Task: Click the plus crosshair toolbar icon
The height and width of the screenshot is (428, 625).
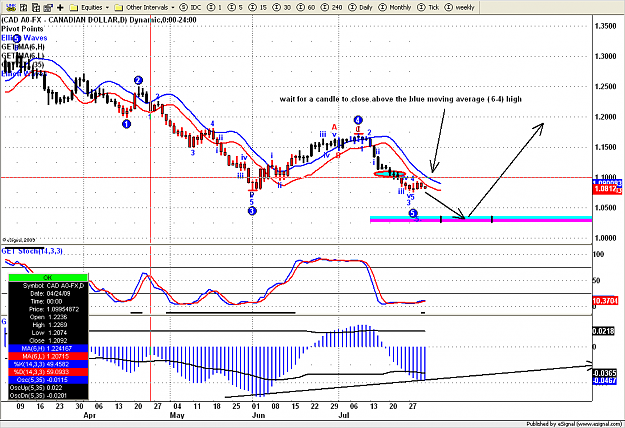Action: pos(60,7)
